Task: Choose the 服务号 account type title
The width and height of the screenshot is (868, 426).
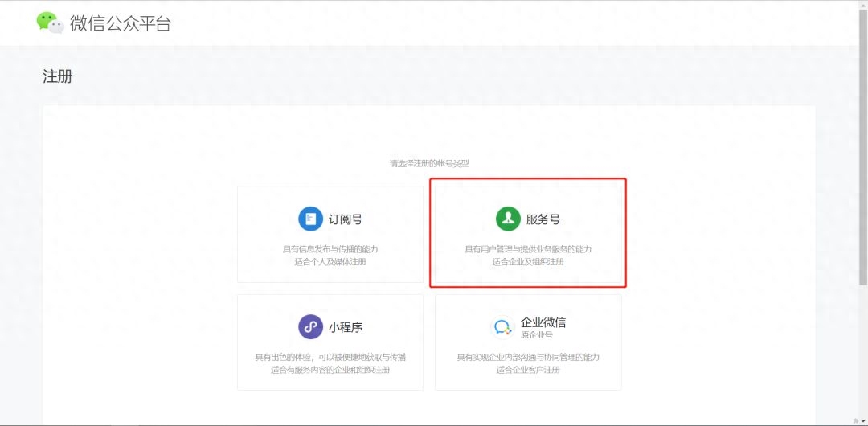Action: [x=543, y=219]
